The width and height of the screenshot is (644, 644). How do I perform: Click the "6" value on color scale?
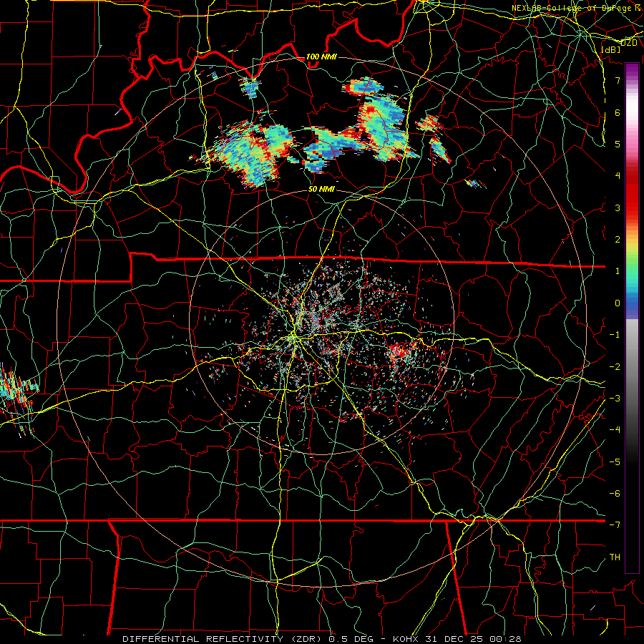(618, 112)
